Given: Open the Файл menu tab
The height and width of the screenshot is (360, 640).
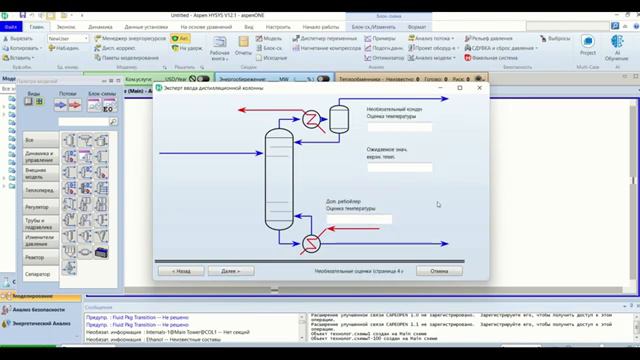Looking at the screenshot, I should 11,27.
